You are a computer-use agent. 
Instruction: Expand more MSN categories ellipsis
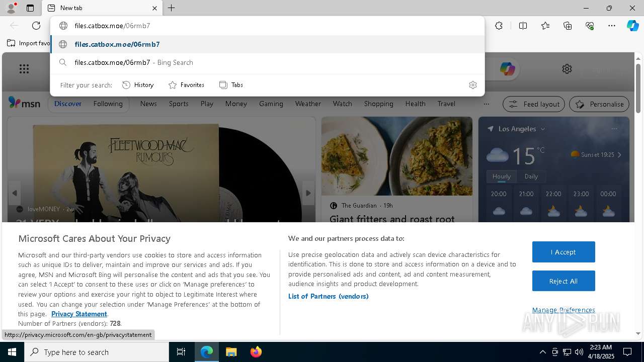click(486, 104)
